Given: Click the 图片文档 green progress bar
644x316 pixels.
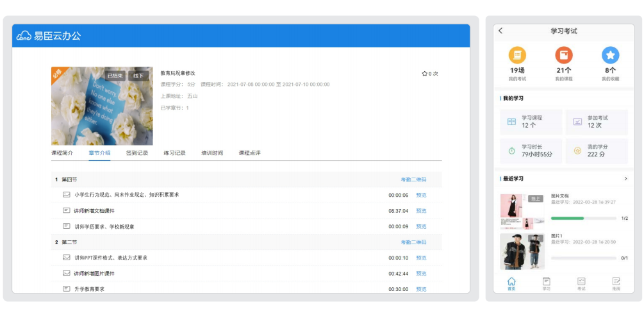Looking at the screenshot, I should [x=584, y=218].
